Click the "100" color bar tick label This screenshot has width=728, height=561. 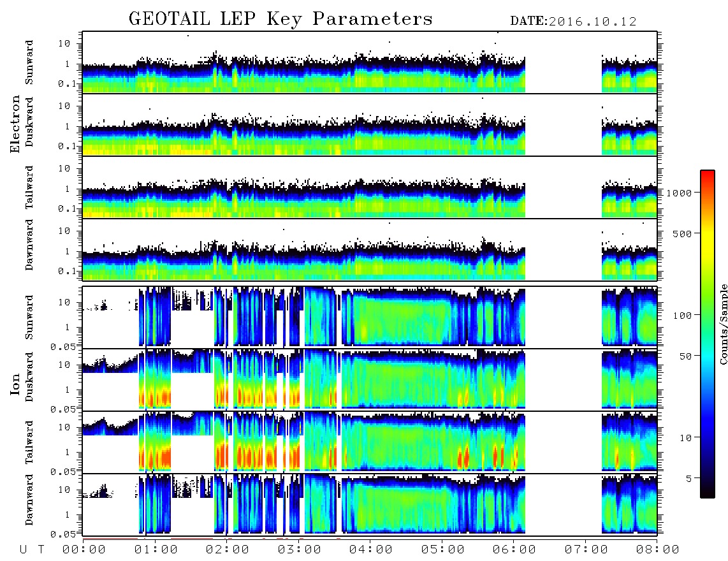pyautogui.click(x=682, y=316)
